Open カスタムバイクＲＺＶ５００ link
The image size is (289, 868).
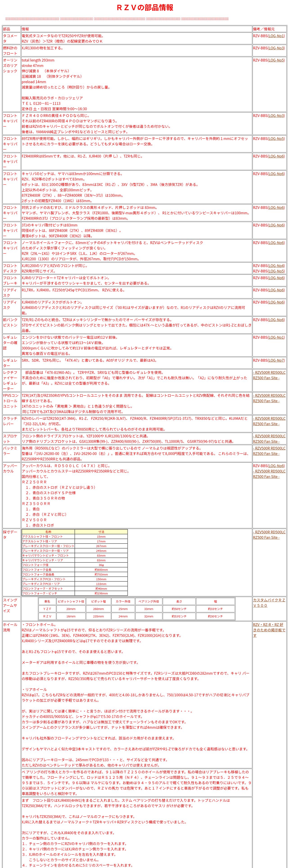click(x=269, y=603)
